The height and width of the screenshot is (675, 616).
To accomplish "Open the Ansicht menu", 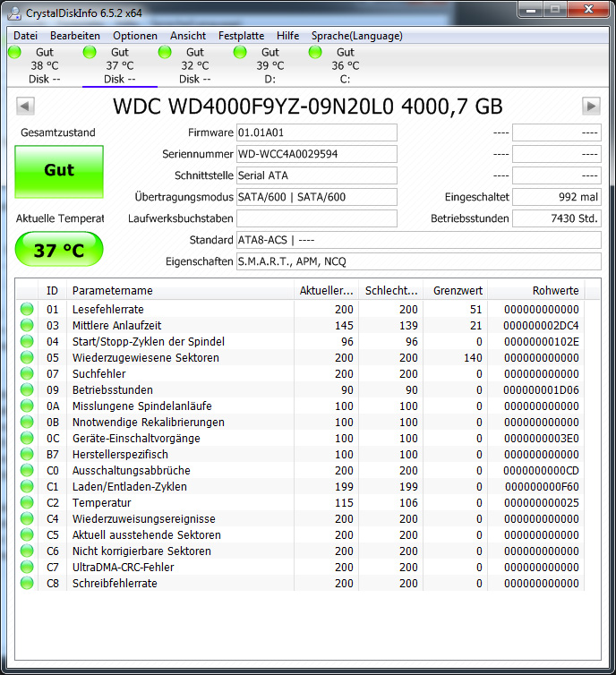I will tap(188, 36).
